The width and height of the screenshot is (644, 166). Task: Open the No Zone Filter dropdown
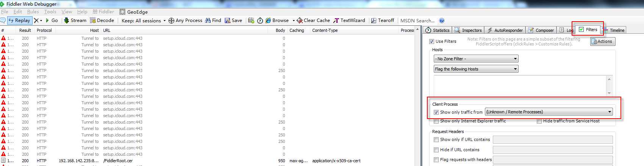(x=476, y=59)
